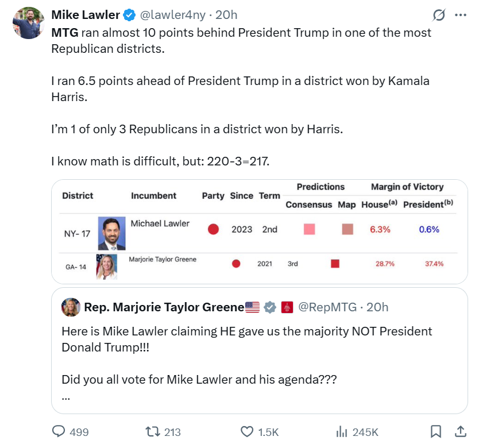
Task: Click the Grok explain post icon
Action: 439,16
